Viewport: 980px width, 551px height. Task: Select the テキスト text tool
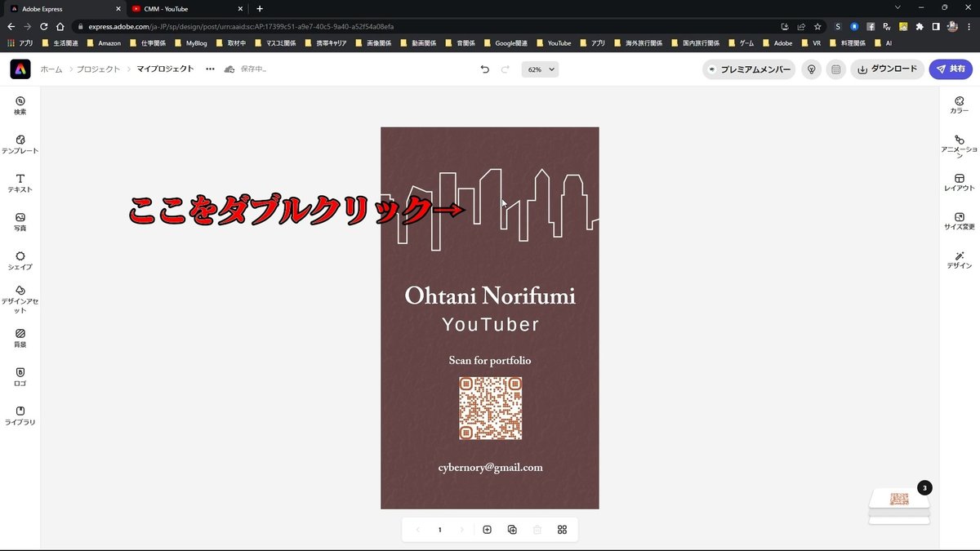coord(20,183)
